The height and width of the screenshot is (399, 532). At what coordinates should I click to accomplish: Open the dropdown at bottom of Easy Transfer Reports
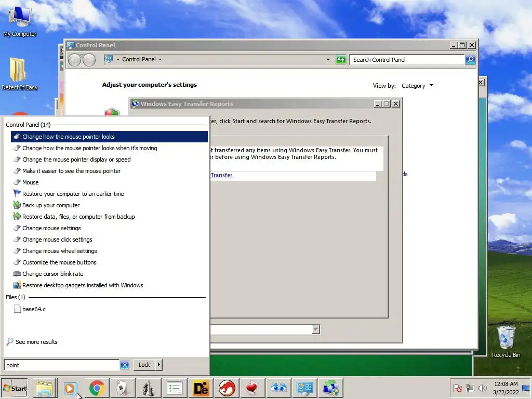click(316, 329)
